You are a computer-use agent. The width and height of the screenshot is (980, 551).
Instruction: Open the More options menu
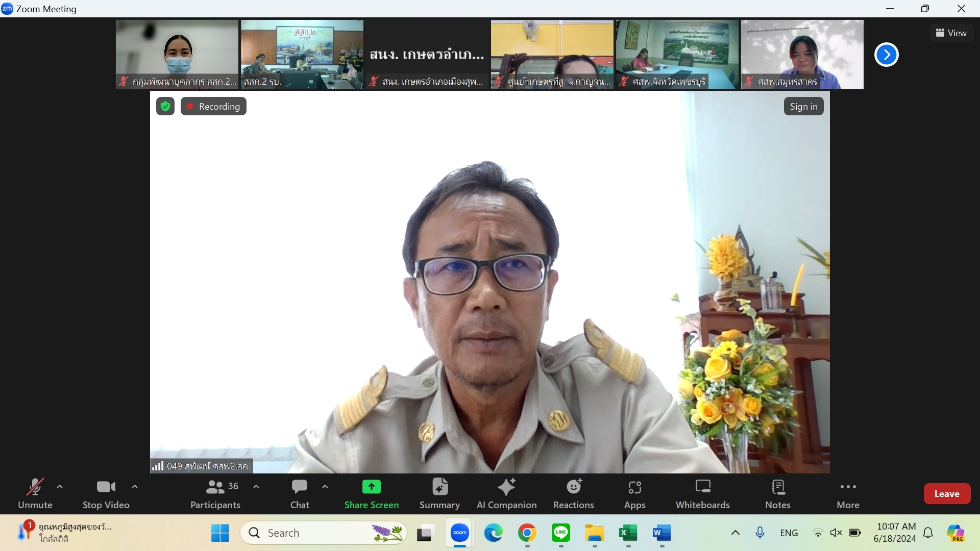tap(848, 493)
